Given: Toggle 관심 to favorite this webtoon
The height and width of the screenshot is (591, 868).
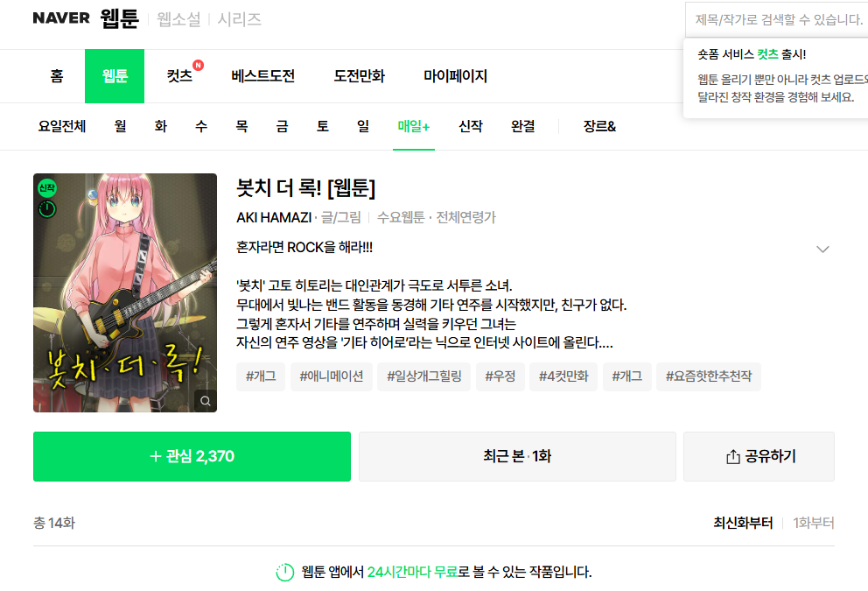Looking at the screenshot, I should point(192,456).
